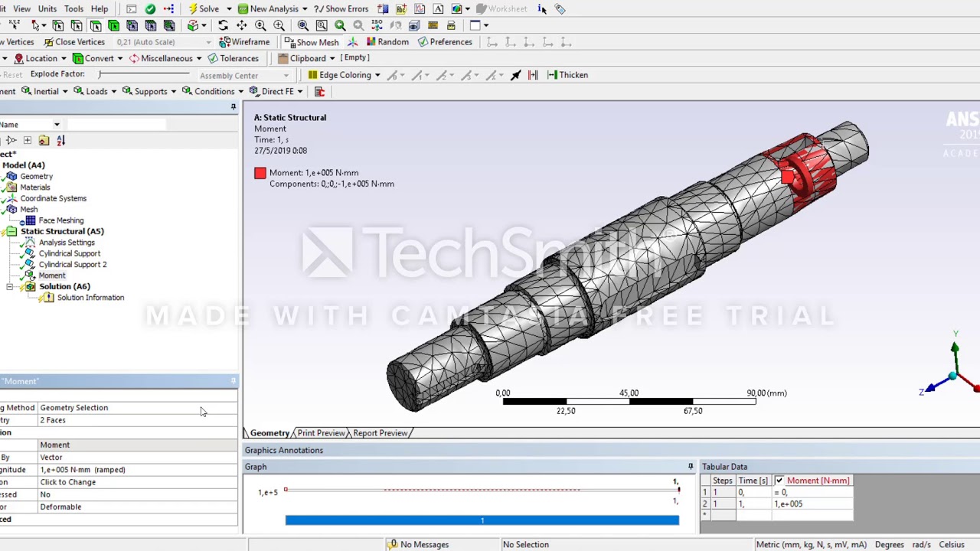980x551 pixels.
Task: Click the Worksheet button
Action: (501, 8)
